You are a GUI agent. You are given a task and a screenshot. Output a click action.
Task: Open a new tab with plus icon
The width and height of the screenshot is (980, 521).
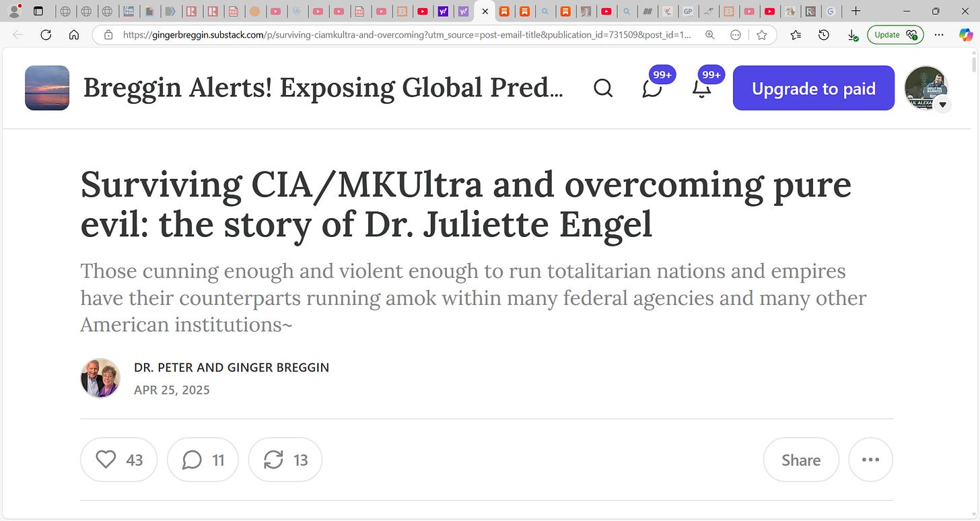[x=855, y=11]
